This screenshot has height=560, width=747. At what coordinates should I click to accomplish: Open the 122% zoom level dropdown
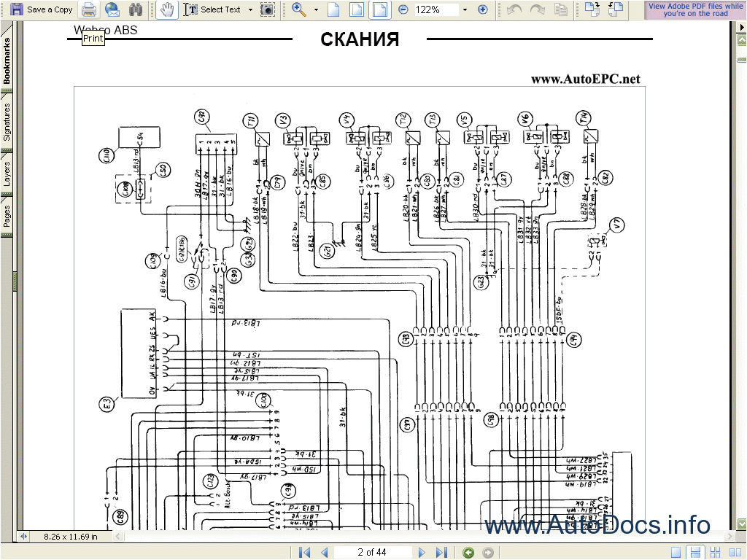click(464, 9)
